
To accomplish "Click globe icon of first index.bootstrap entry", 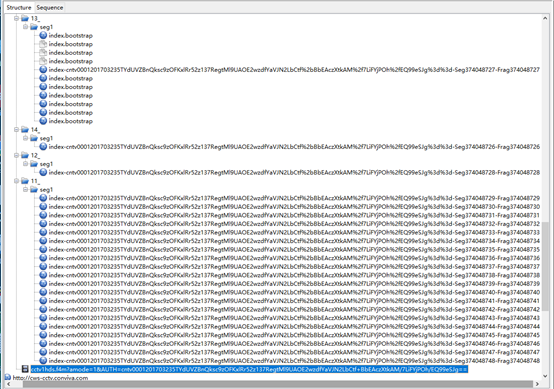I will point(43,35).
